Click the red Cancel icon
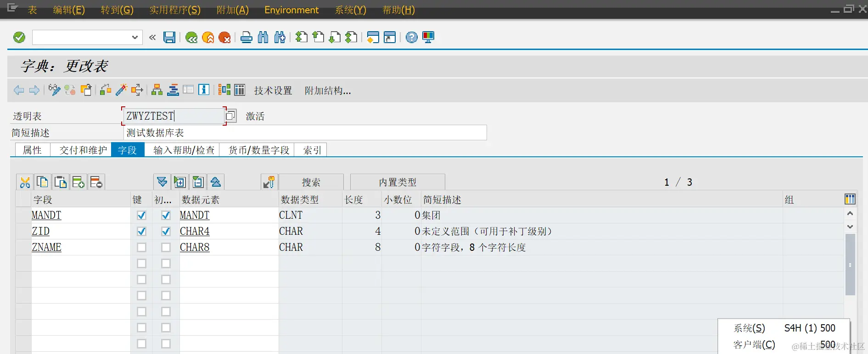The height and width of the screenshot is (354, 868). click(x=224, y=37)
